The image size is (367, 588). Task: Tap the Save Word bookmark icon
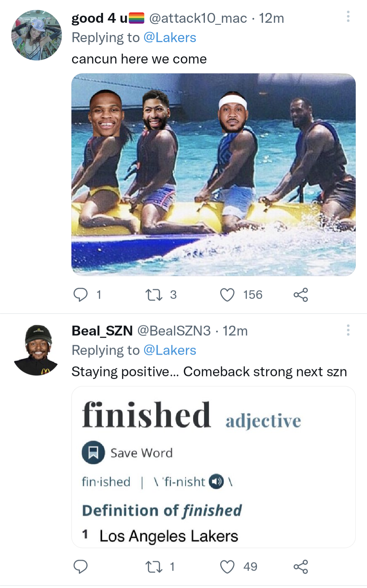[x=93, y=452]
